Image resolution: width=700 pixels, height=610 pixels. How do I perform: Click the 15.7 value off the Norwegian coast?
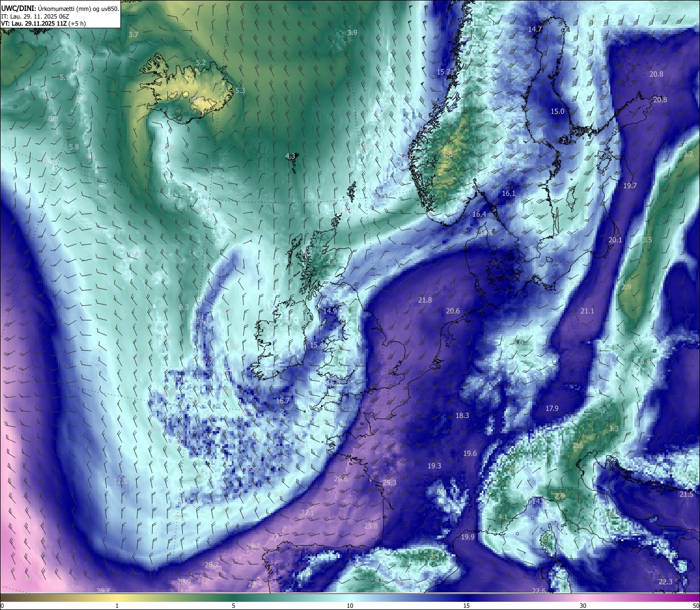click(x=444, y=72)
